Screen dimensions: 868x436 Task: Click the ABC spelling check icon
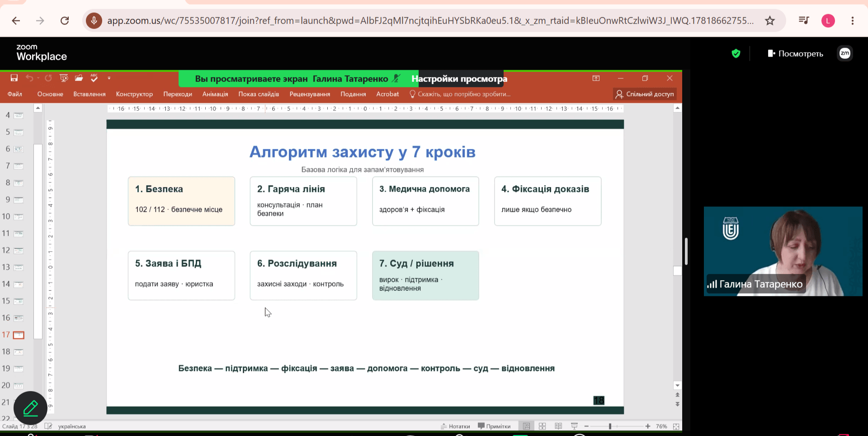(x=94, y=78)
